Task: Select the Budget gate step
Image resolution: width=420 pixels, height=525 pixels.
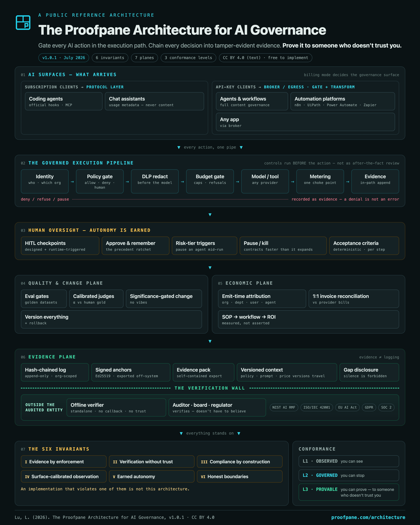Action: tap(210, 181)
